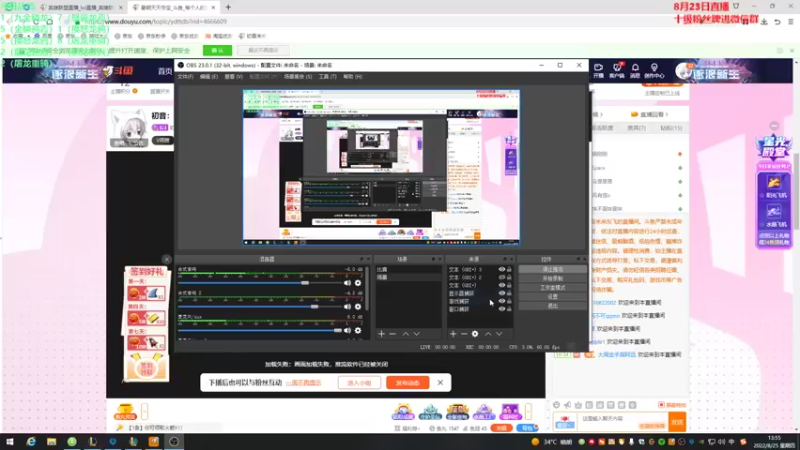Click the chat message input field
The width and height of the screenshot is (800, 450).
(x=612, y=422)
